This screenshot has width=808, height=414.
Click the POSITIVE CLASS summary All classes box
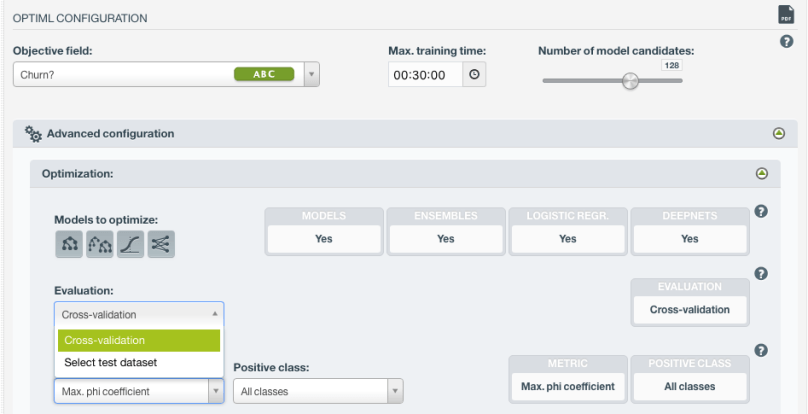coord(689,387)
